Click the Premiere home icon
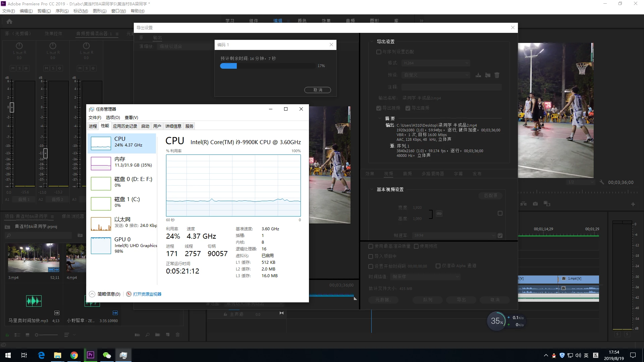The image size is (644, 362). 9,21
